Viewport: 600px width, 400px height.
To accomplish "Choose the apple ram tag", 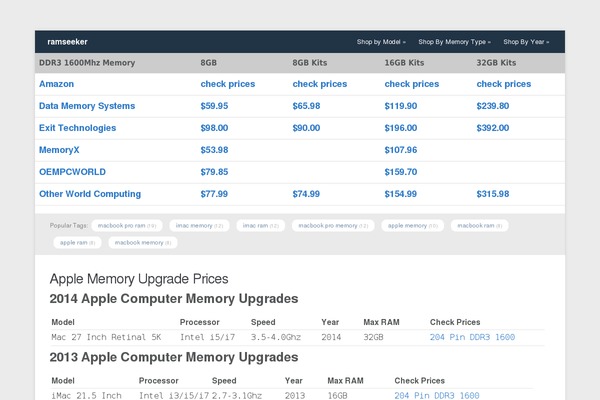I will pyautogui.click(x=77, y=242).
